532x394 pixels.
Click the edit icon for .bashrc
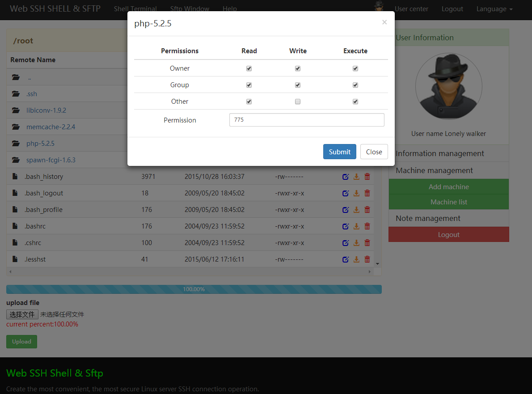pyautogui.click(x=345, y=226)
